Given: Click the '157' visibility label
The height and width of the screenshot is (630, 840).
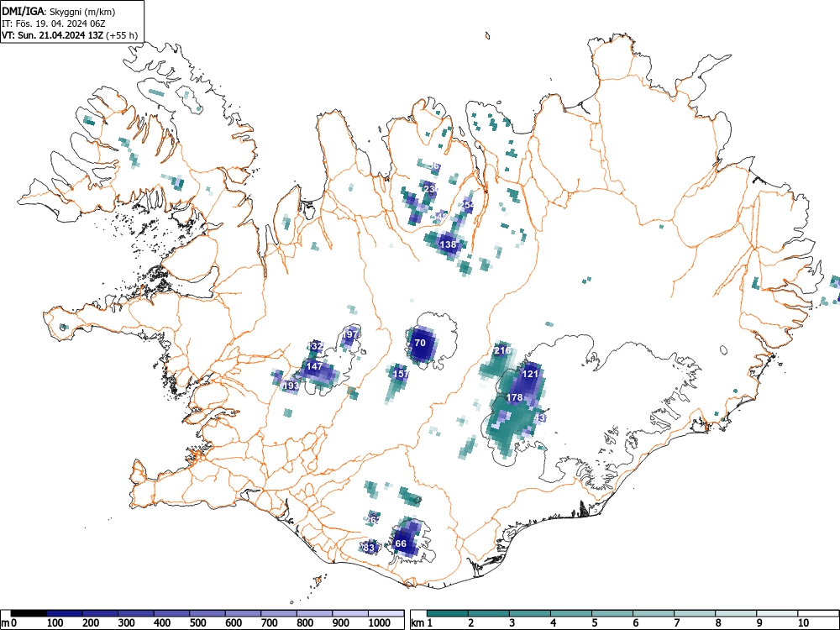Looking at the screenshot, I should [402, 374].
